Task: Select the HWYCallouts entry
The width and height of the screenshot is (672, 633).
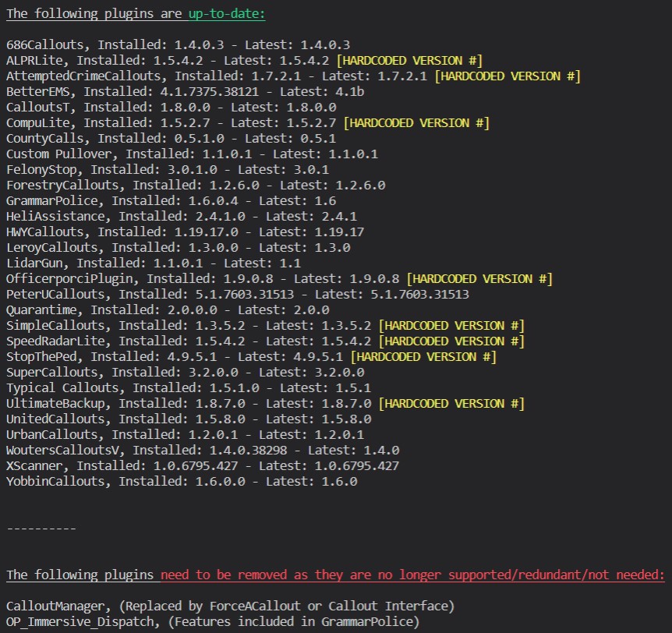Action: [185, 232]
